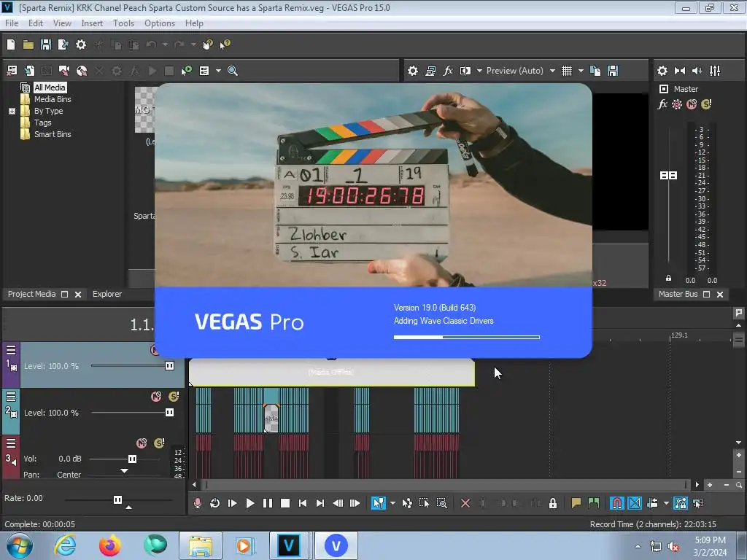Open Mixing Console icon in Master Bus

[x=715, y=71]
